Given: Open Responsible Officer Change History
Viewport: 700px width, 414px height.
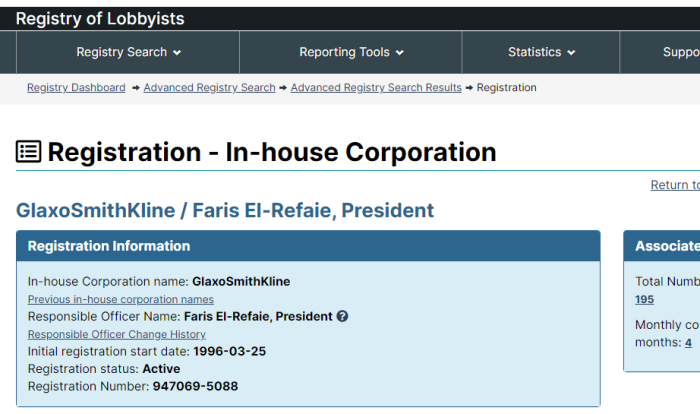Looking at the screenshot, I should click(117, 334).
